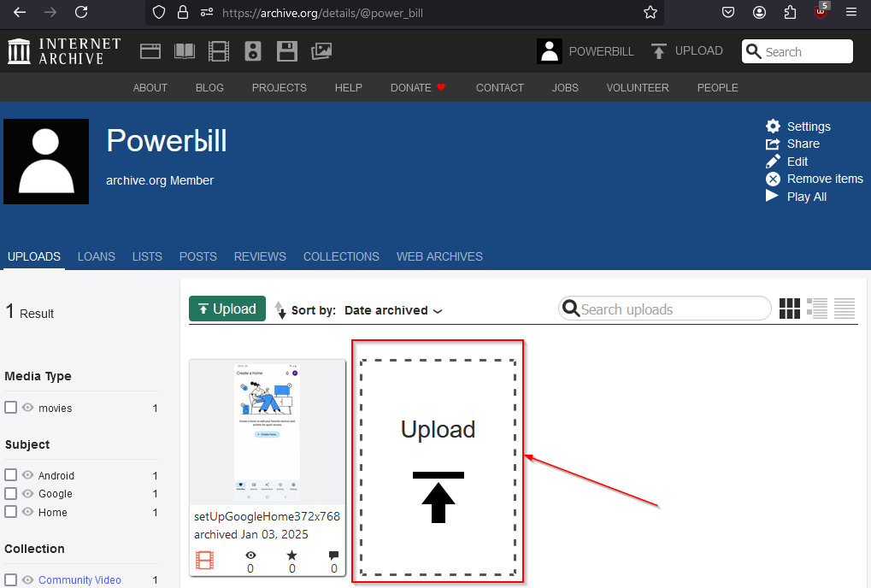Check the Google subject checkbox
Viewport: 871px width, 588px height.
(11, 493)
